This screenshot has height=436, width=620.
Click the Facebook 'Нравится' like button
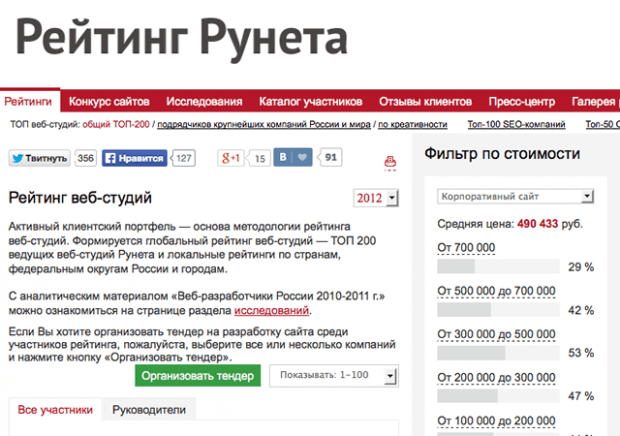point(133,158)
